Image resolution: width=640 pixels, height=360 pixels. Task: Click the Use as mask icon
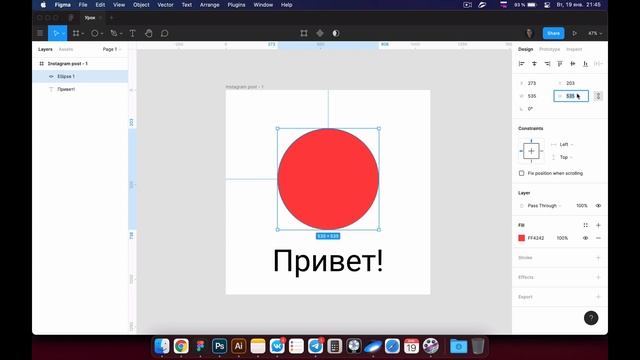336,33
